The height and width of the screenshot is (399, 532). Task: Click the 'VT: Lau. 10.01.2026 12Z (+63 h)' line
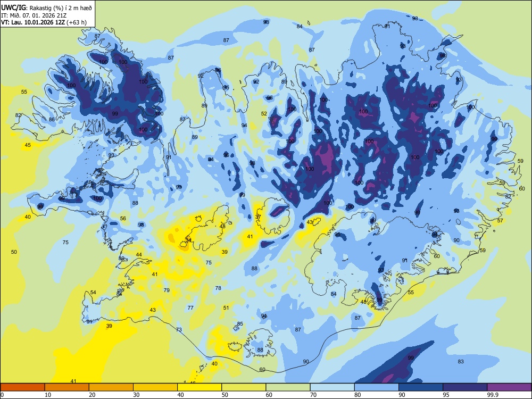(x=44, y=22)
